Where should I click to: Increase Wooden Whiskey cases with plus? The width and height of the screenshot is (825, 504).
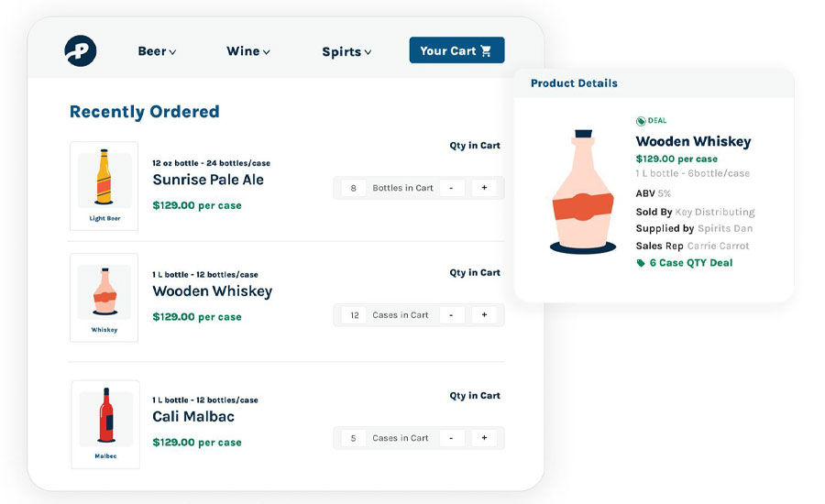tap(484, 315)
